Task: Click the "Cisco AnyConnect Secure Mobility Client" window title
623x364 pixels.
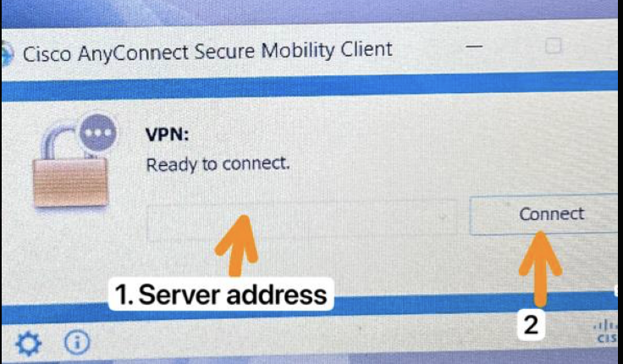Action: pyautogui.click(x=207, y=52)
